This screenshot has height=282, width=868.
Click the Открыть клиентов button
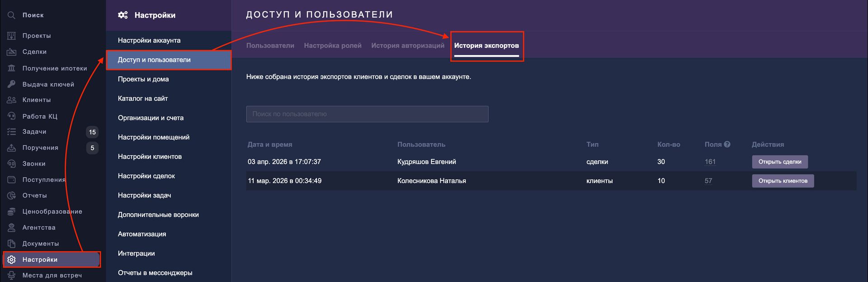tap(783, 181)
